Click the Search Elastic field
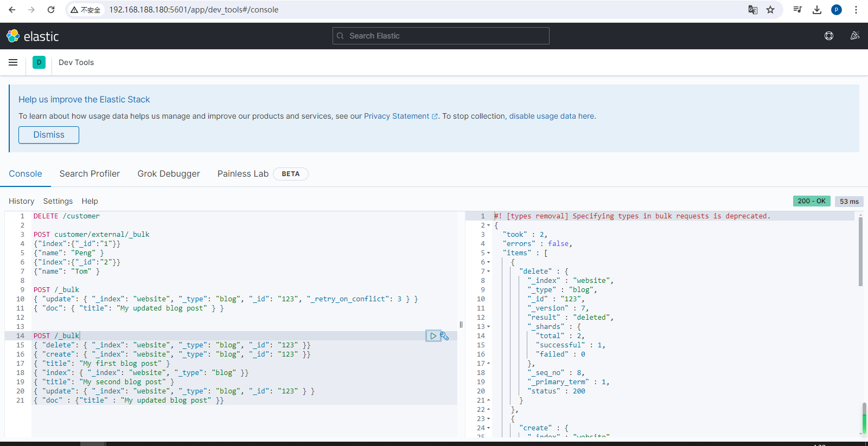 click(x=441, y=36)
